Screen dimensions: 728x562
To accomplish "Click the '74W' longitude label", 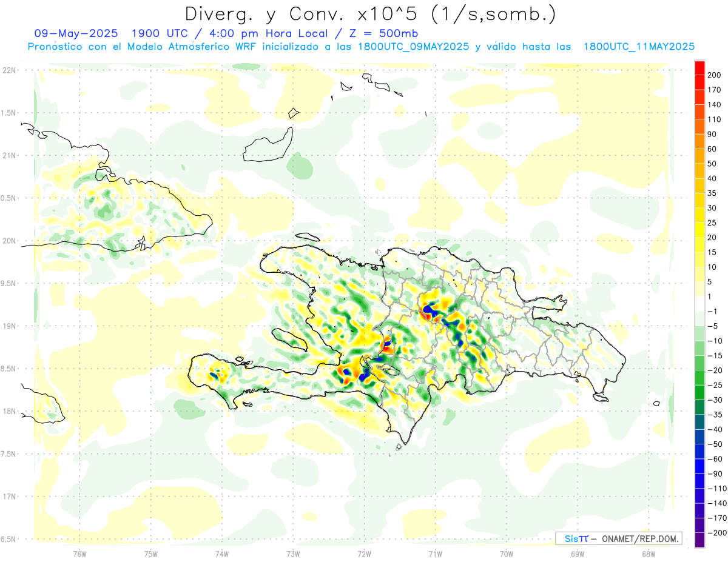I will 222,554.
